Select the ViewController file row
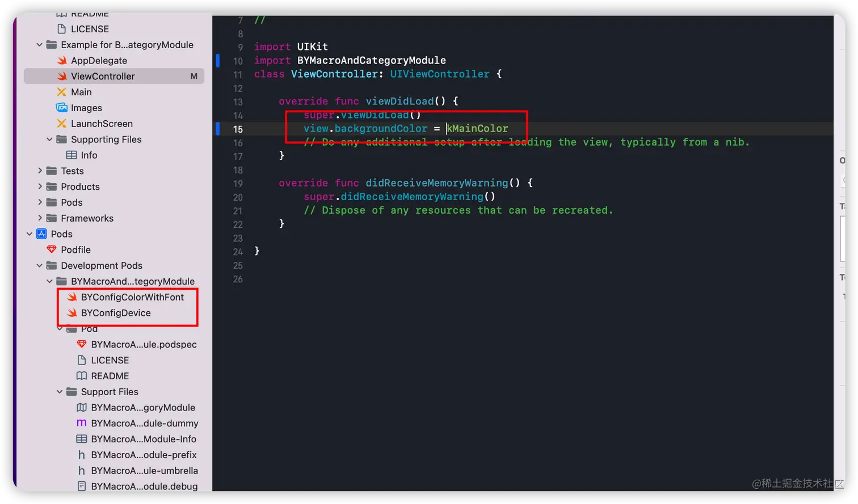This screenshot has width=858, height=504. pos(114,76)
